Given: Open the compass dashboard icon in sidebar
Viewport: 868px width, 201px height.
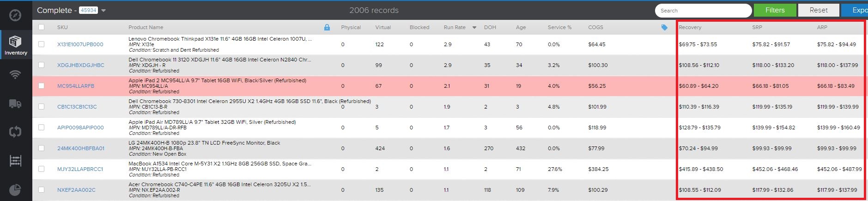Looking at the screenshot, I should [x=15, y=15].
